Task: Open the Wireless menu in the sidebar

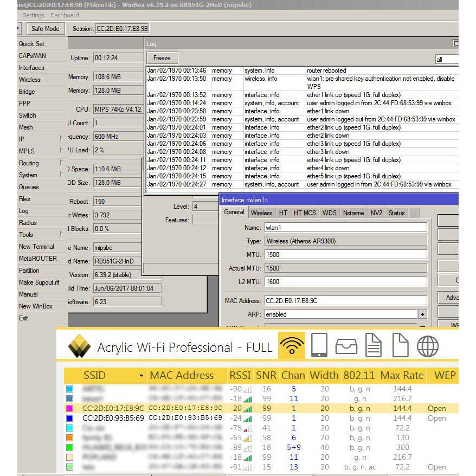Action: [30, 80]
